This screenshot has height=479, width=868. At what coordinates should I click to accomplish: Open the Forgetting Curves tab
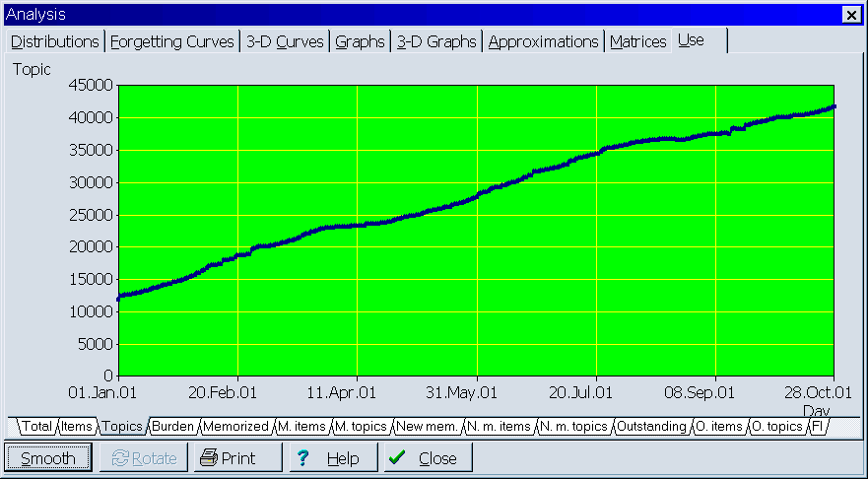pyautogui.click(x=172, y=41)
